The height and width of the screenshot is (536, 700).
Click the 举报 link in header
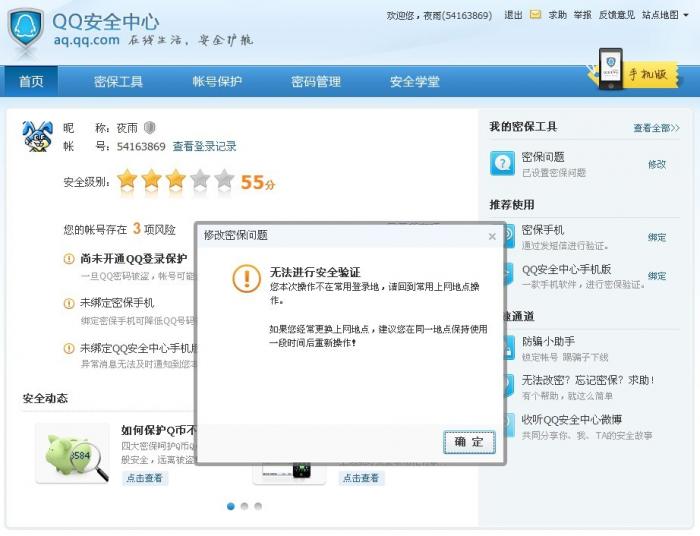point(582,15)
